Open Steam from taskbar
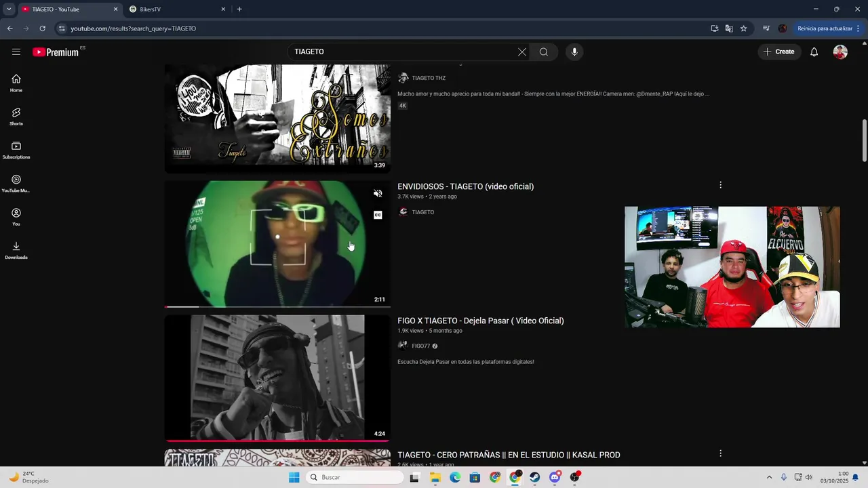This screenshot has width=868, height=488. [535, 477]
